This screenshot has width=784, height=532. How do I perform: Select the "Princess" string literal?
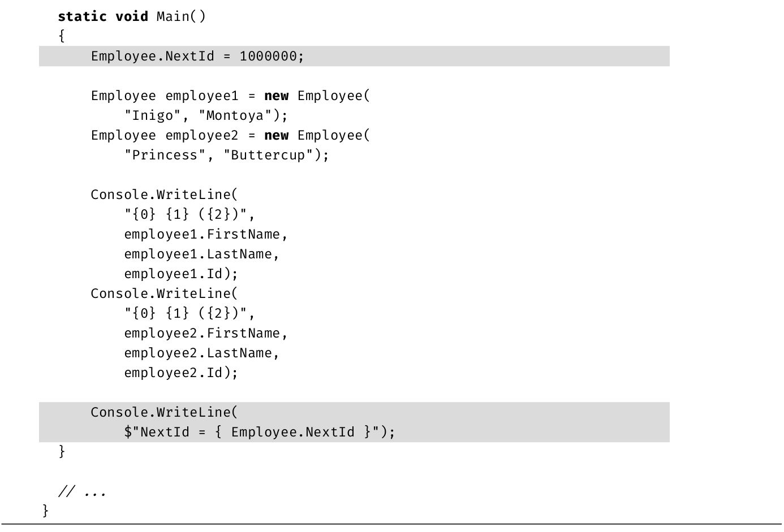pos(165,155)
